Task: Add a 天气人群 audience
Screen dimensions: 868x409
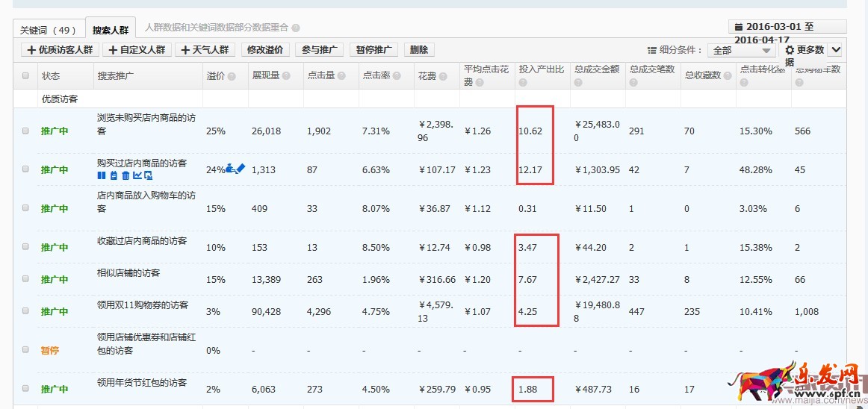Action: point(205,50)
